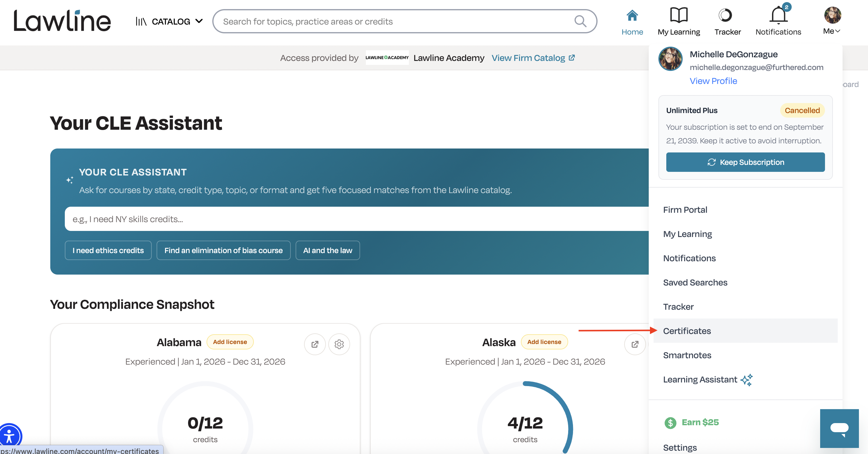Viewport: 868px width, 454px height.
Task: Click Add license for Alabama
Action: coord(230,342)
